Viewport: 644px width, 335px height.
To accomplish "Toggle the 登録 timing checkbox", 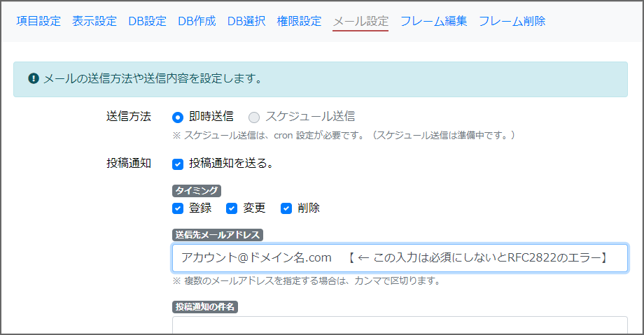I will point(177,208).
